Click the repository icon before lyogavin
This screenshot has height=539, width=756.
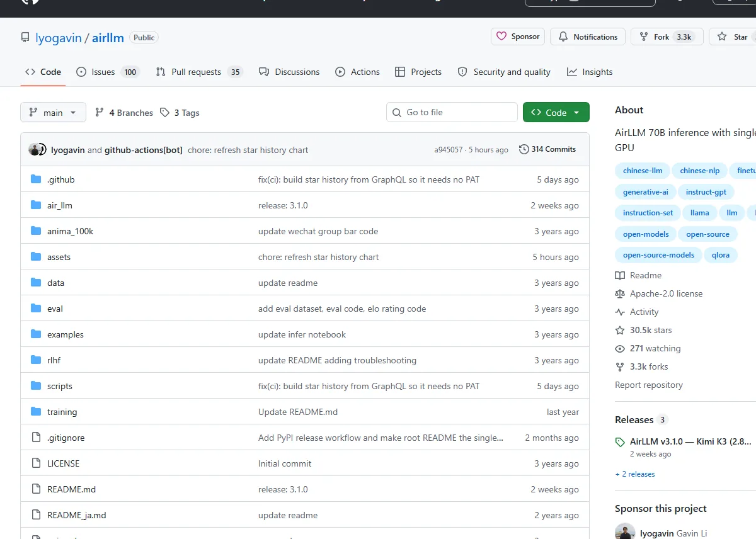pyautogui.click(x=25, y=38)
